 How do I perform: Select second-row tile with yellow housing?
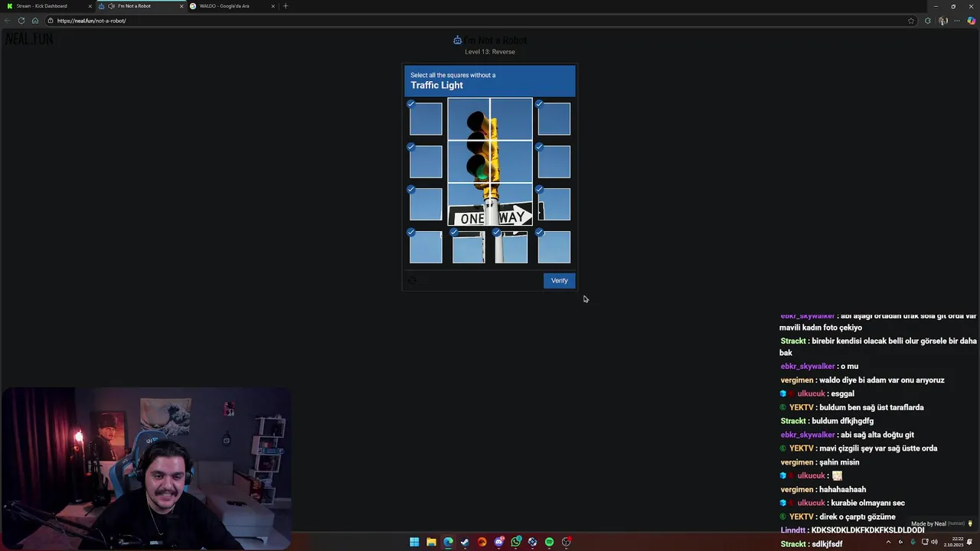point(511,162)
